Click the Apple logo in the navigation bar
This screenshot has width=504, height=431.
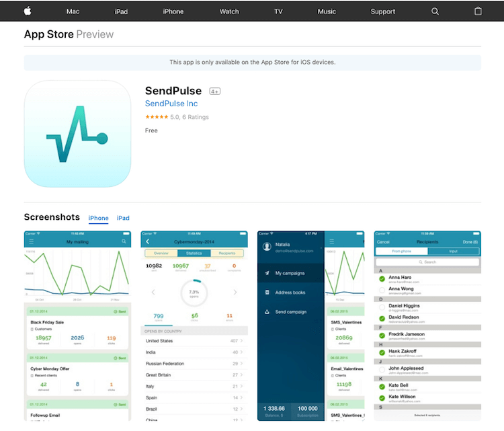point(28,11)
